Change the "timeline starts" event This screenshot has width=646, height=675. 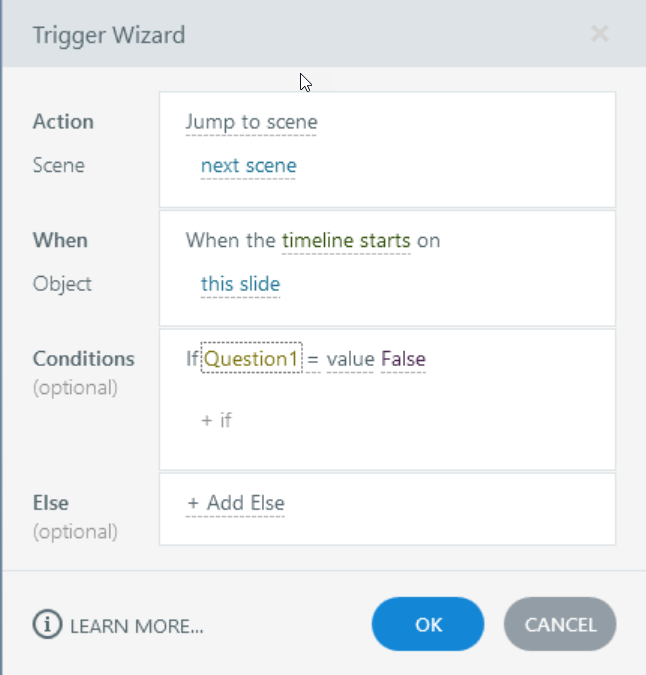[x=346, y=240]
